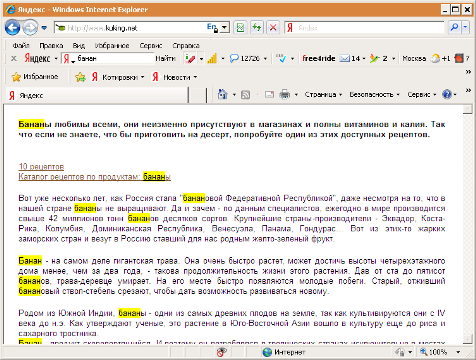Click the vertical scrollbar up arrow
The height and width of the screenshot is (360, 476).
point(468,109)
